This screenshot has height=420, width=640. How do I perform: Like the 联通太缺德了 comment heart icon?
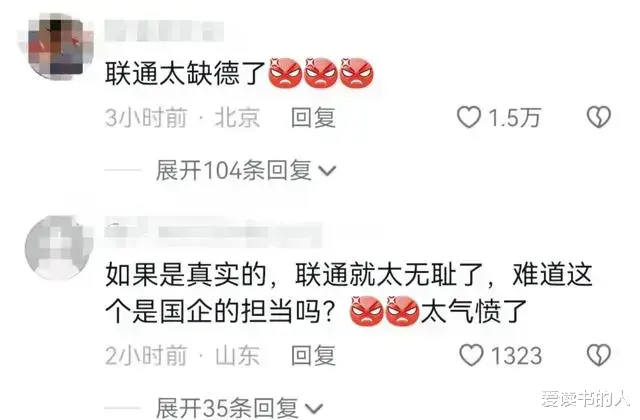pyautogui.click(x=469, y=117)
